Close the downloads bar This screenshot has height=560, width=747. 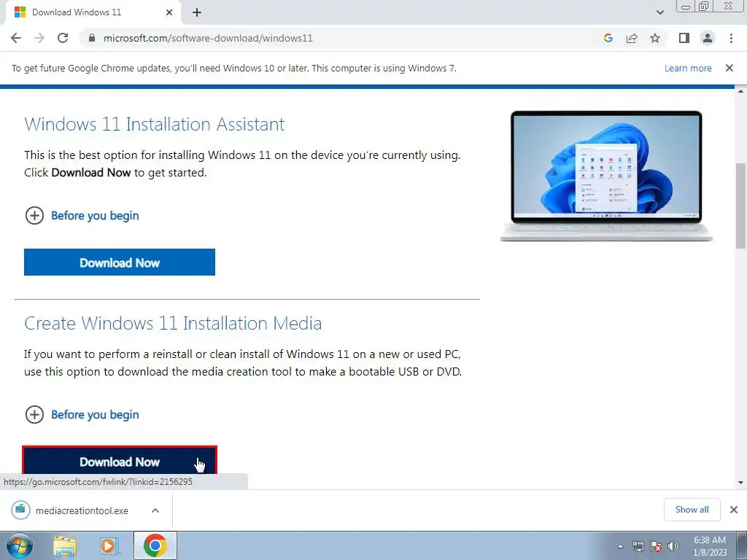click(734, 510)
